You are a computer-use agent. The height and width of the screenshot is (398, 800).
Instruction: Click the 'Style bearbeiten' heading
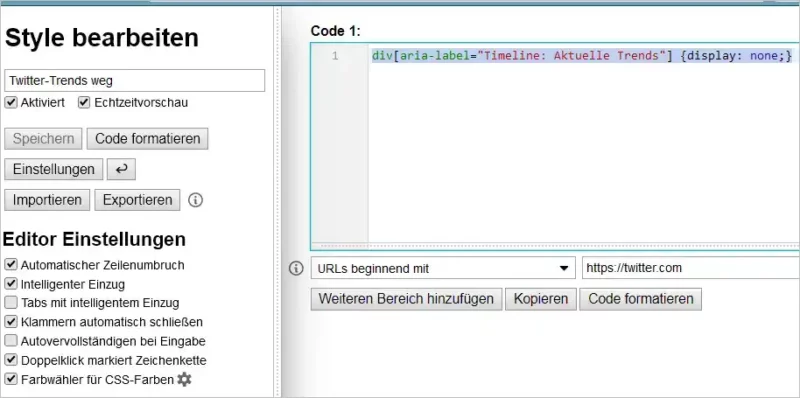click(102, 38)
